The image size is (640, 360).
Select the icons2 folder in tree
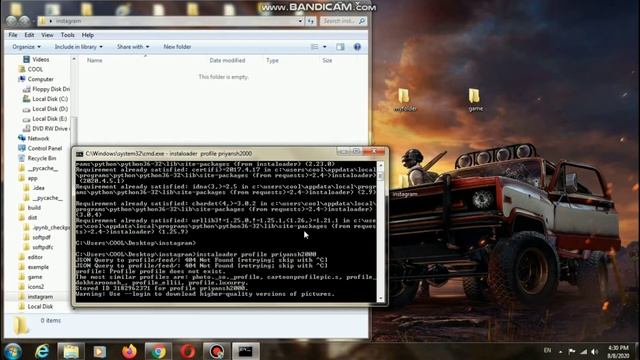click(x=31, y=287)
